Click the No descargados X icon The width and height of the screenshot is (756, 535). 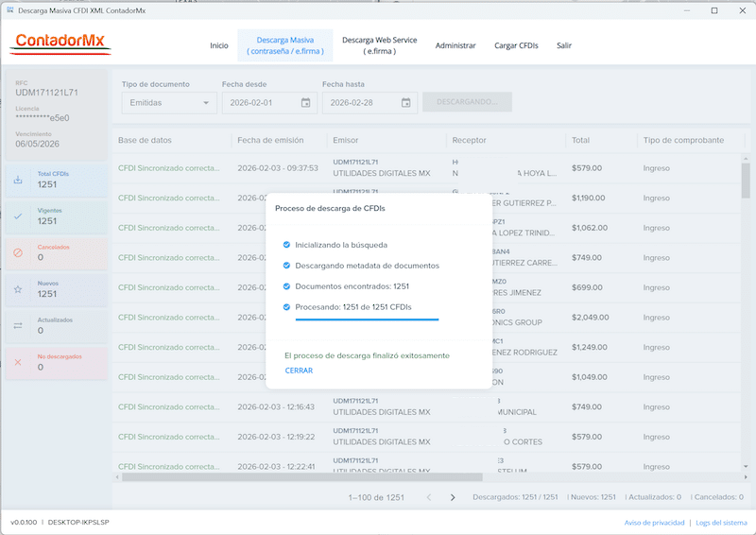pos(19,361)
